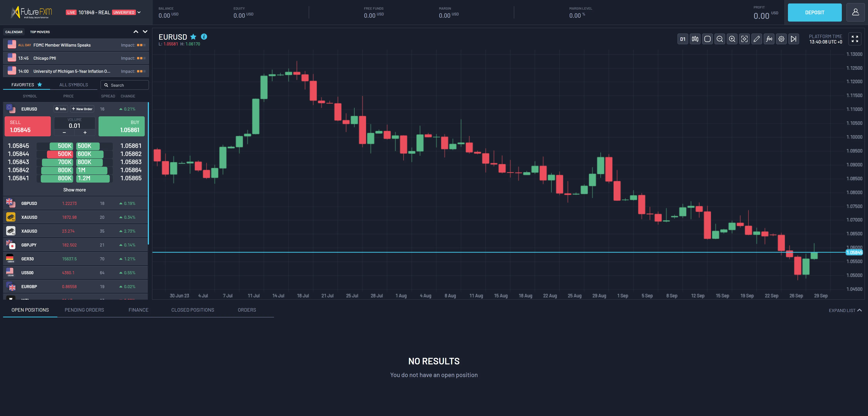Image resolution: width=868 pixels, height=416 pixels.
Task: Toggle EURUSD favorite star in chart header
Action: [x=193, y=37]
